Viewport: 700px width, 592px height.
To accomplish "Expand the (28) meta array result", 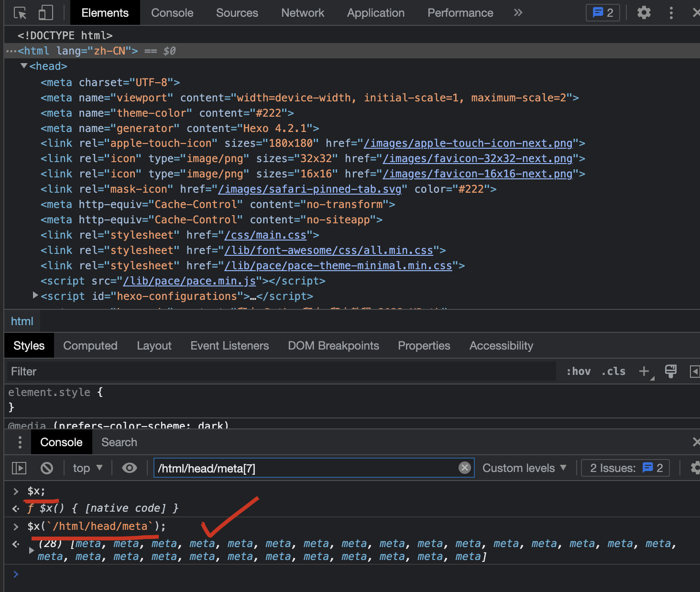I will (x=32, y=550).
